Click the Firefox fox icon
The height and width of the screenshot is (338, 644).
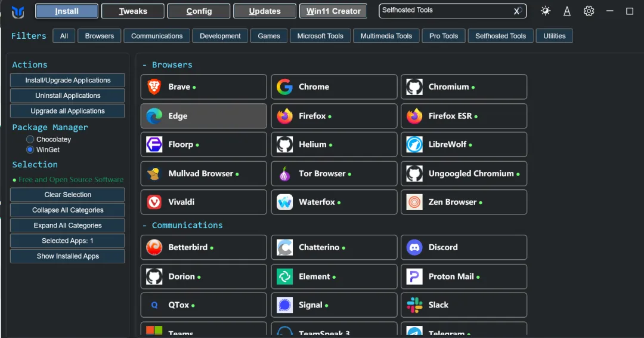coord(284,116)
